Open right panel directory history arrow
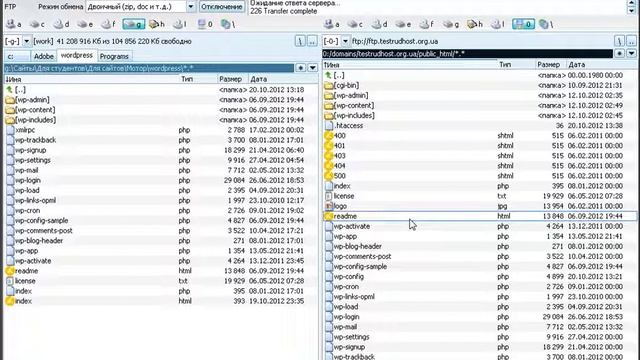Viewport: 640px width, 360px height. pos(631,53)
